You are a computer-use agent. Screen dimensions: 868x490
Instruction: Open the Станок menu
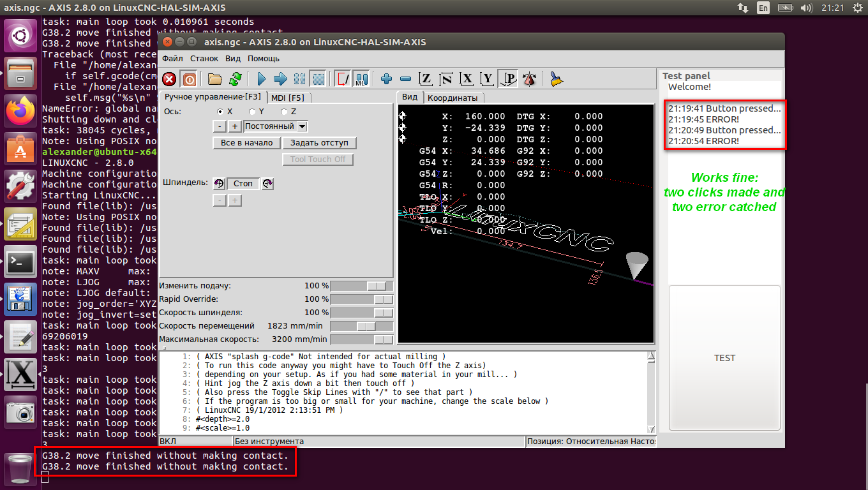[x=204, y=58]
